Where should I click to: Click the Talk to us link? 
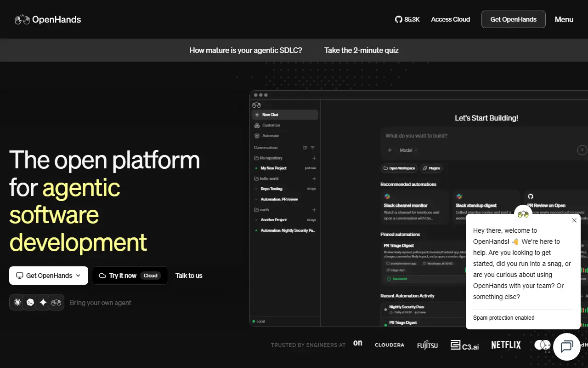(189, 276)
